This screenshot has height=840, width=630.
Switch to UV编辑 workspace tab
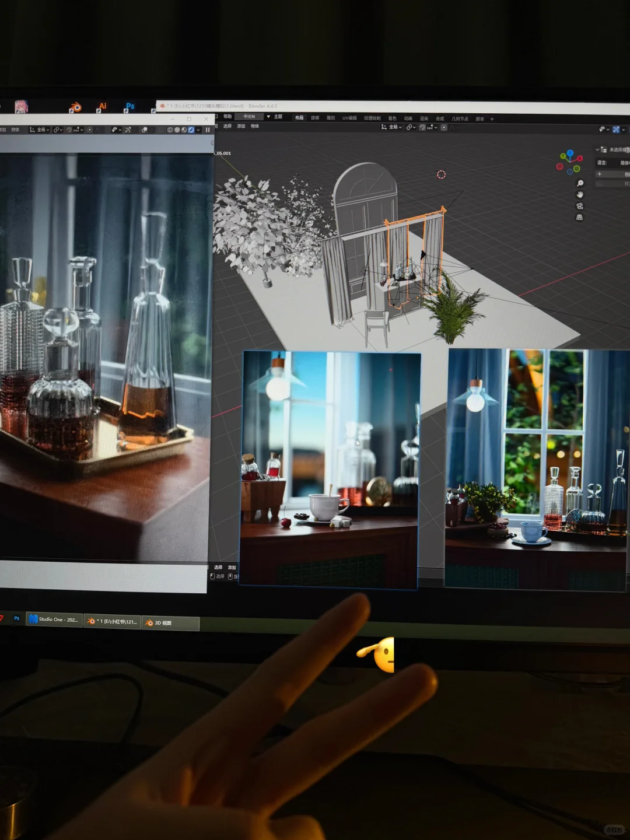pyautogui.click(x=349, y=118)
